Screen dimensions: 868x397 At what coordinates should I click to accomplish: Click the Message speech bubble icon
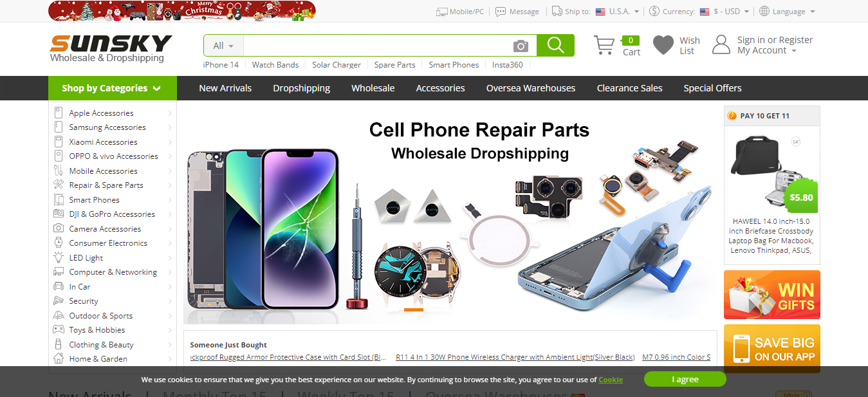[x=501, y=12]
